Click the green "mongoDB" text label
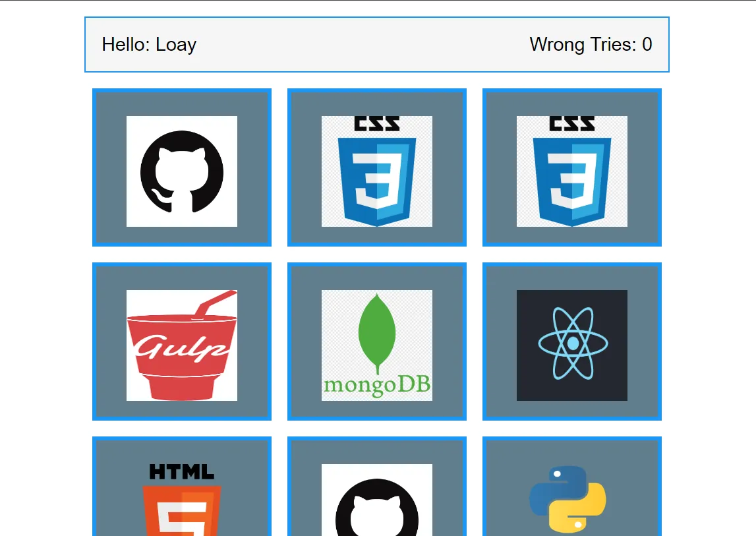 click(377, 384)
